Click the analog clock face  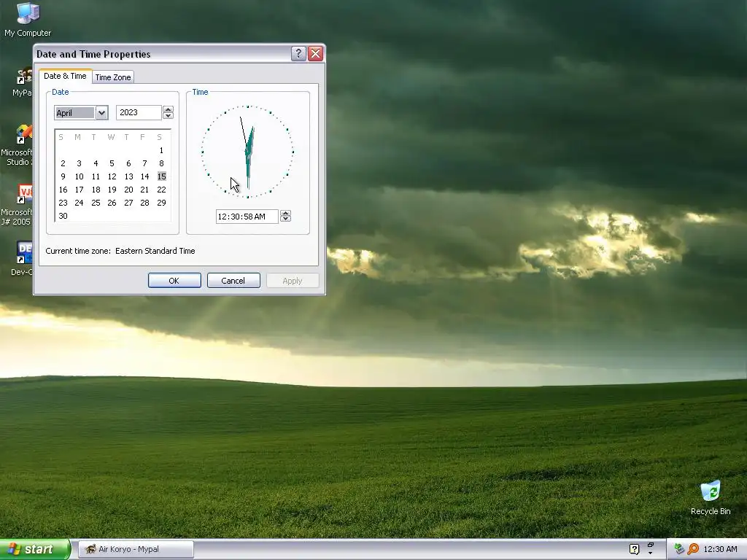(247, 152)
